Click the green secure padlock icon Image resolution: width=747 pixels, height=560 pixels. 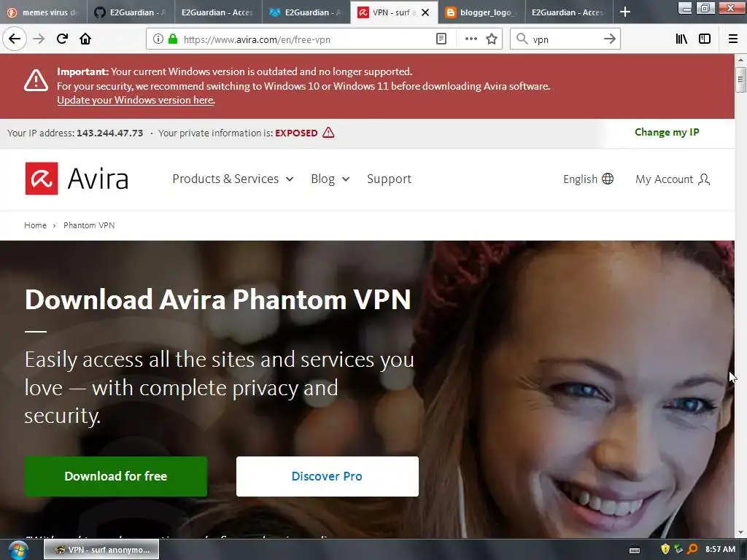[173, 39]
